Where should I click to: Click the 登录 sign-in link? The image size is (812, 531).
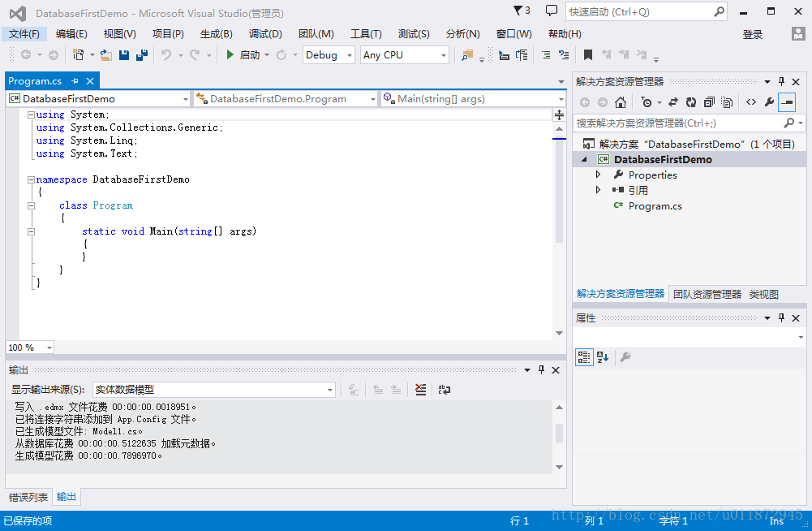click(753, 34)
